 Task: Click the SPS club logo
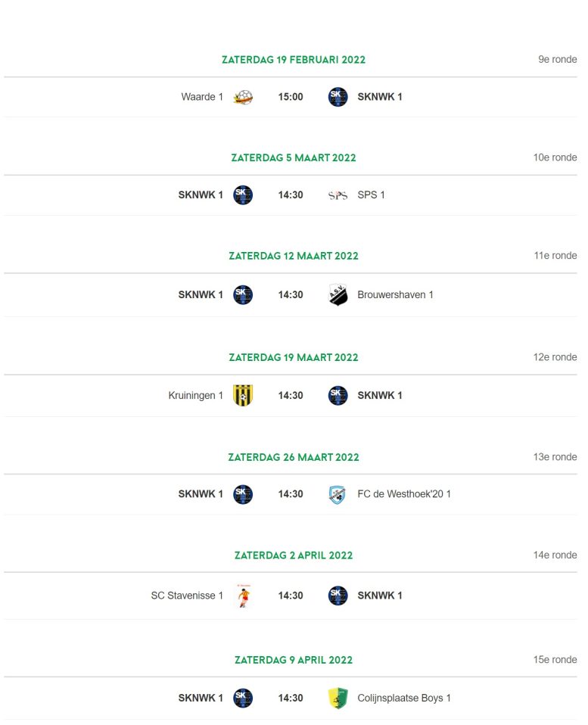[x=338, y=195]
